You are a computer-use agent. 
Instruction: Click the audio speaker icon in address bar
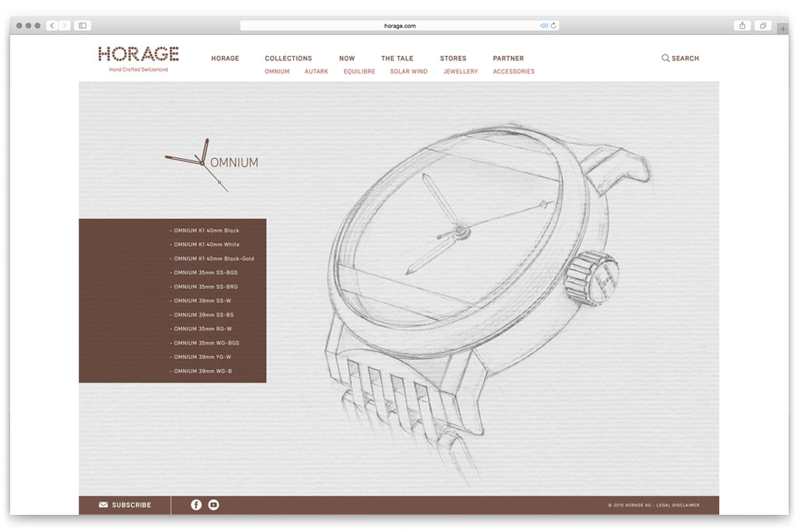[543, 26]
